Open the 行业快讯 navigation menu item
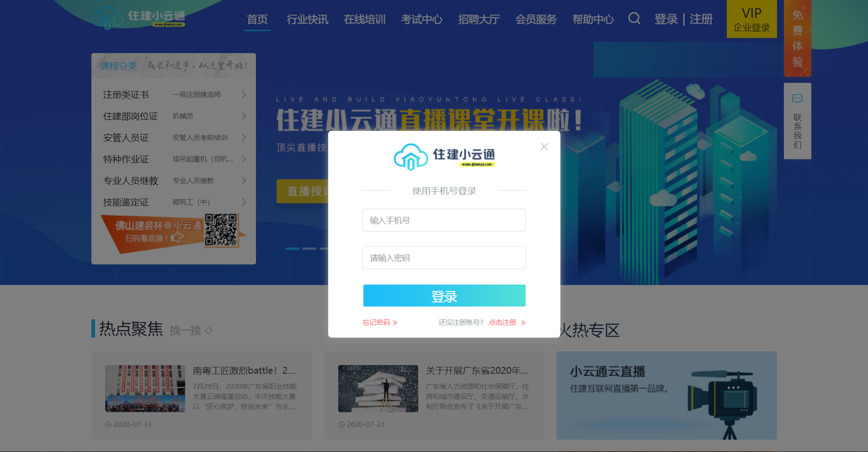The width and height of the screenshot is (868, 452). pos(307,19)
